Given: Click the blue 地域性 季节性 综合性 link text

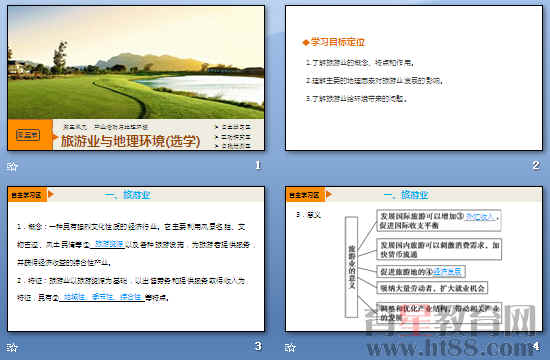Looking at the screenshot, I should 102,297.
